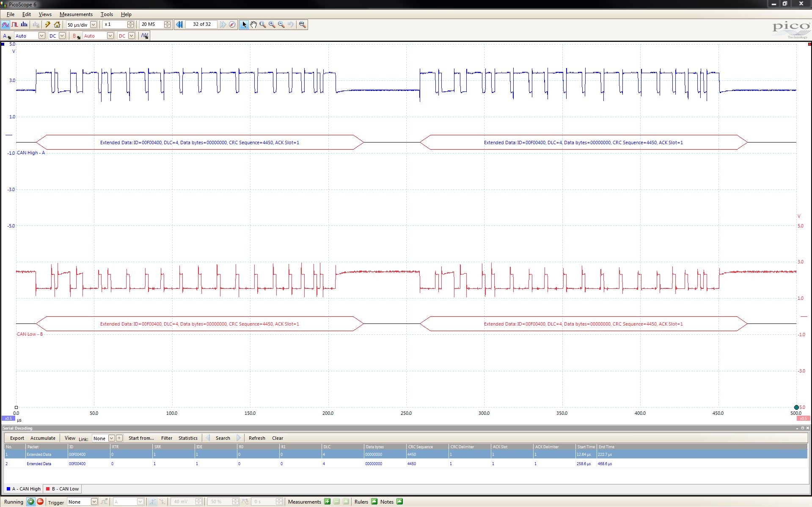Click the Auto setup lightning icon

(48, 25)
